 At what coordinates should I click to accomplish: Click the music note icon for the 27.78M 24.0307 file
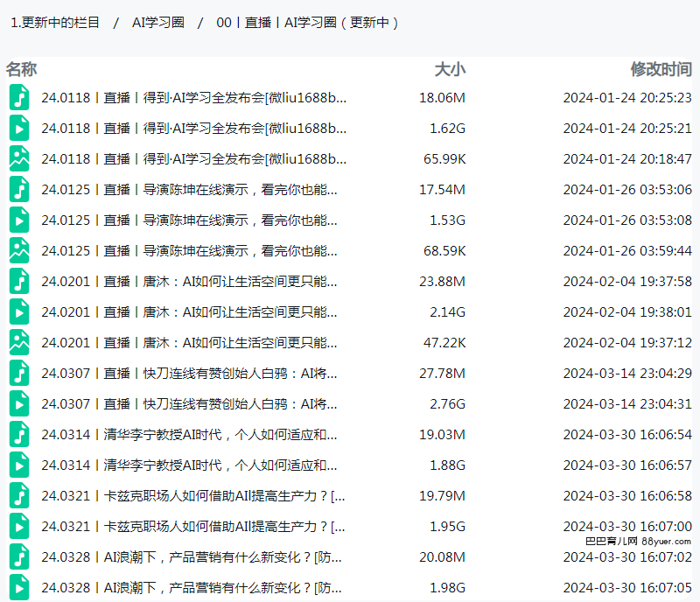point(19,373)
